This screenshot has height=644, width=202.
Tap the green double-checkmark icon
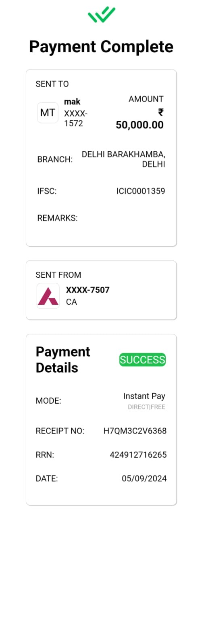[102, 15]
